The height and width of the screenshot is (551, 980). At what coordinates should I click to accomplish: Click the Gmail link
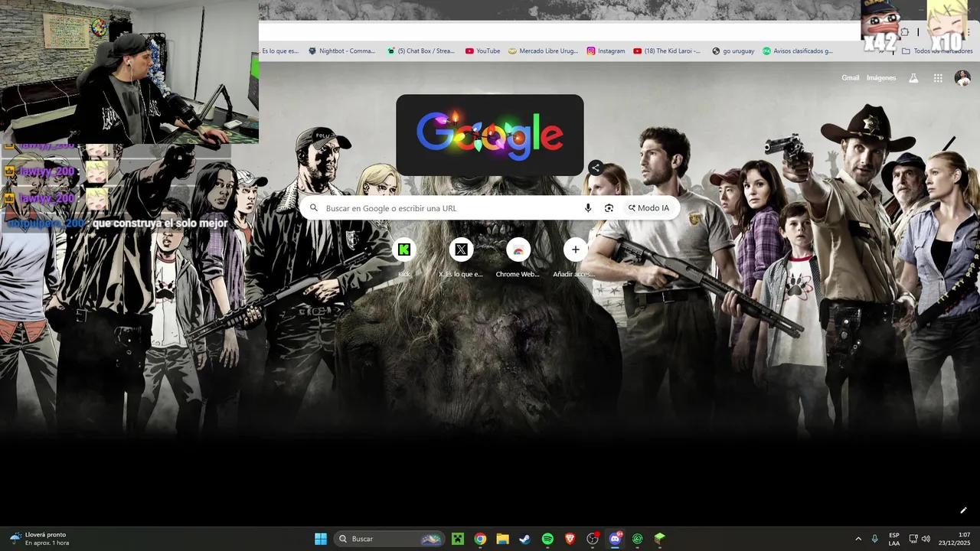(850, 78)
